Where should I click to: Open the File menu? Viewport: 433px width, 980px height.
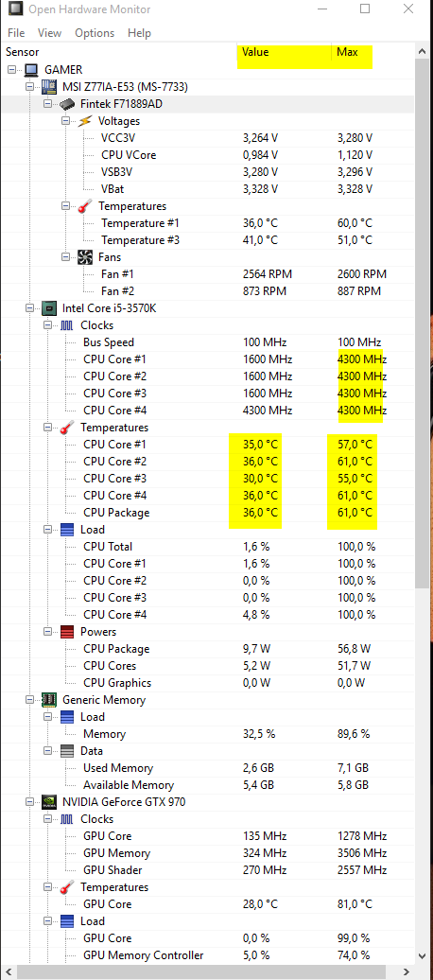coord(16,33)
